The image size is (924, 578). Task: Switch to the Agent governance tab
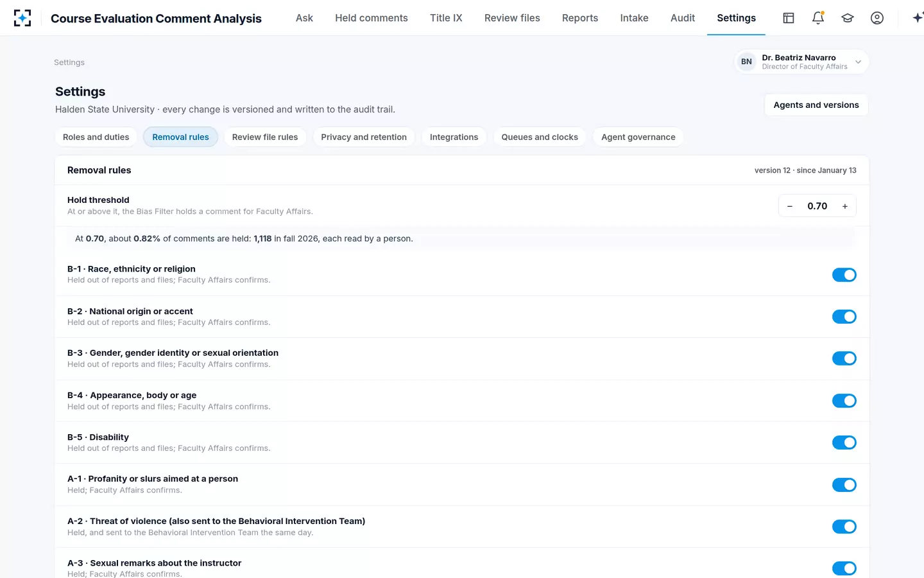(x=638, y=137)
